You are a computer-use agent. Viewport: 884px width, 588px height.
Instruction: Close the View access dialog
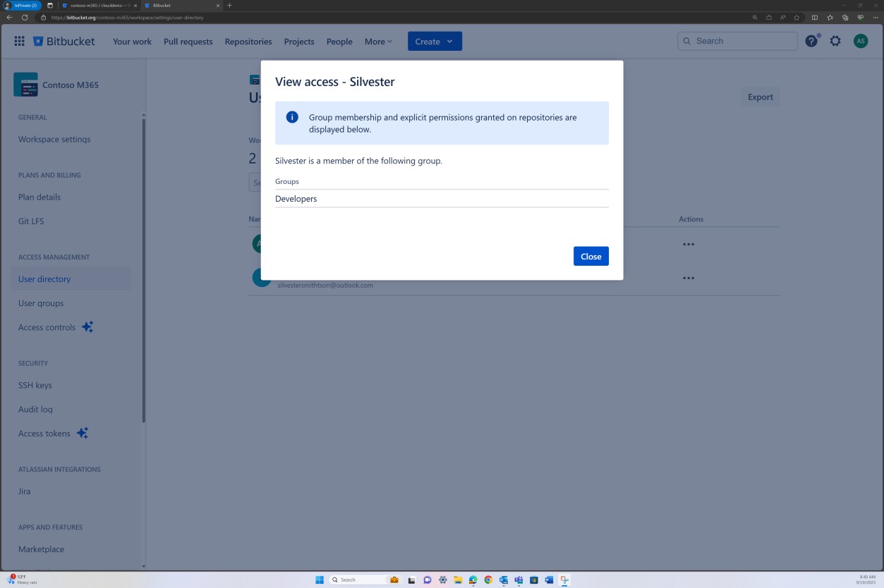[x=591, y=256]
